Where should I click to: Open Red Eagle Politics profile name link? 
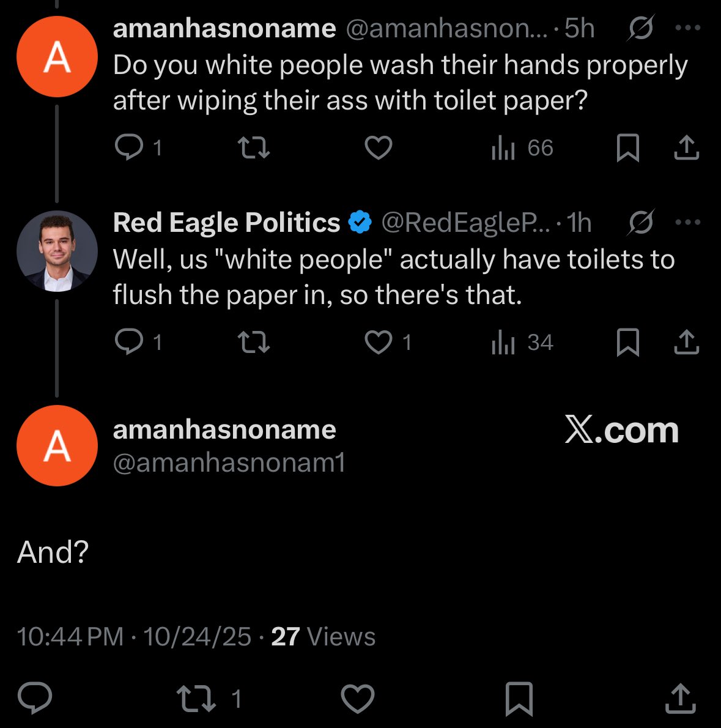226,222
